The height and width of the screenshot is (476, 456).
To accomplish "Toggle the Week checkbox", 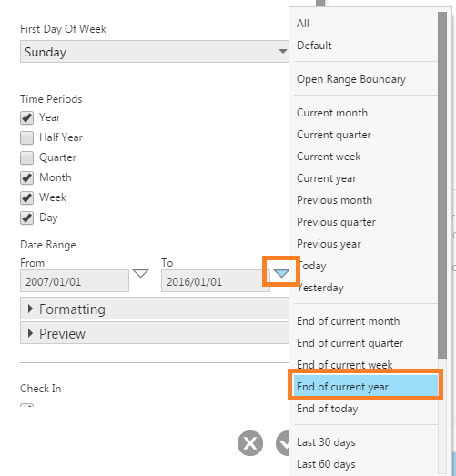I will tap(26, 197).
